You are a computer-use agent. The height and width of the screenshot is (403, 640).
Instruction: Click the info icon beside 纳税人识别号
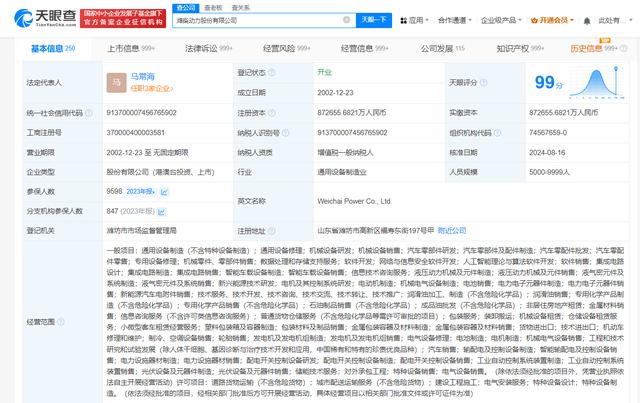(286, 133)
